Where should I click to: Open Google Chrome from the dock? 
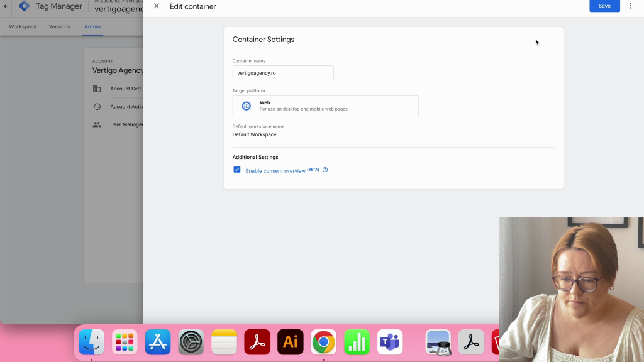(x=323, y=343)
